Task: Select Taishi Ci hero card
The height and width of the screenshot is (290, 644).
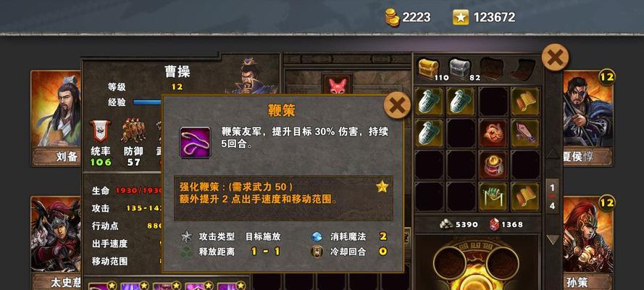Action: [56, 243]
